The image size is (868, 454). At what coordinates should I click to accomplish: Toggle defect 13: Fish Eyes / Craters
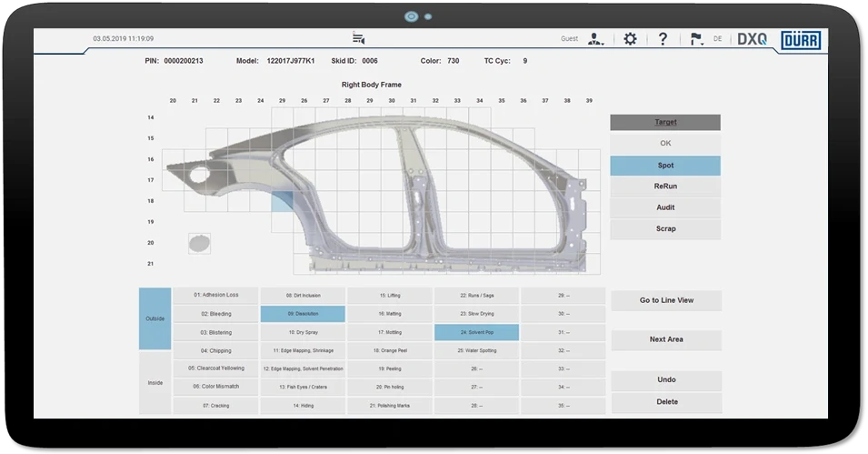click(x=303, y=387)
